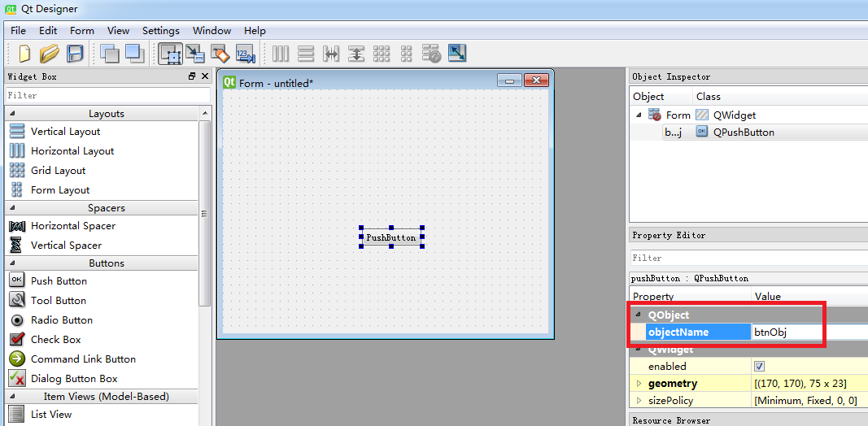Close the Widget Box panel
Image resolution: width=868 pixels, height=426 pixels.
coord(205,76)
